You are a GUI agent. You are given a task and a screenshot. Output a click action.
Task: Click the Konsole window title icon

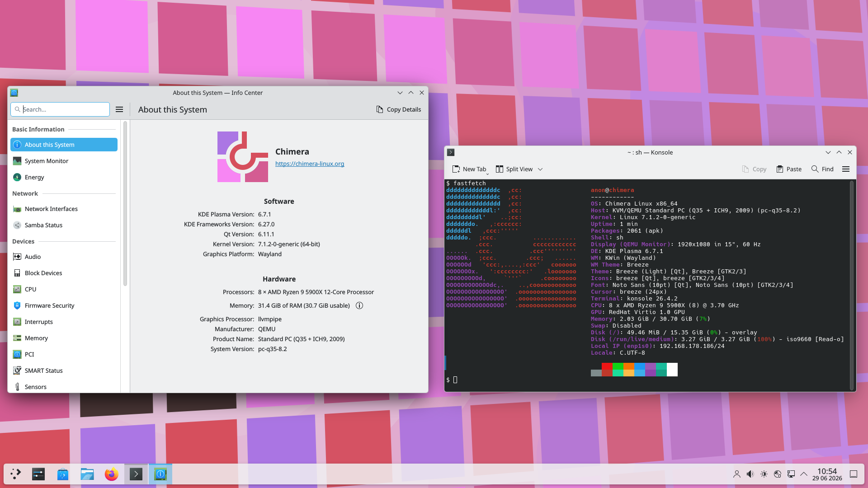tap(451, 152)
